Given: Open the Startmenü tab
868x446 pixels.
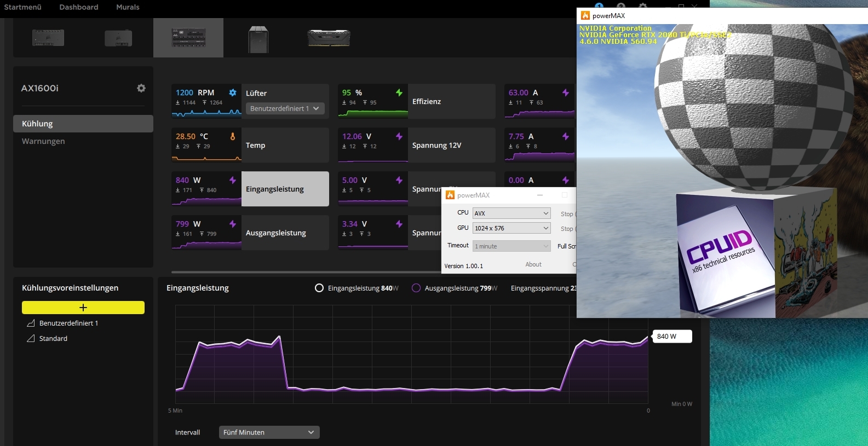Looking at the screenshot, I should 22,7.
